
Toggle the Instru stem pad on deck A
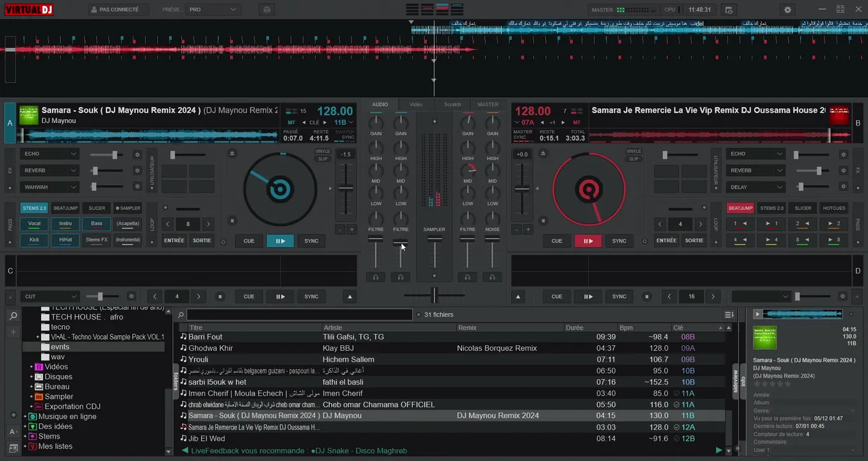[x=65, y=224]
